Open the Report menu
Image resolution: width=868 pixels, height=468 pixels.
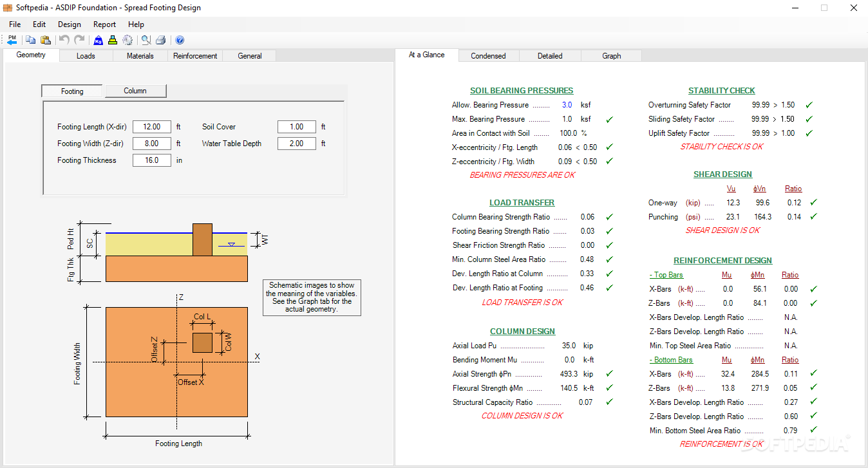click(105, 24)
